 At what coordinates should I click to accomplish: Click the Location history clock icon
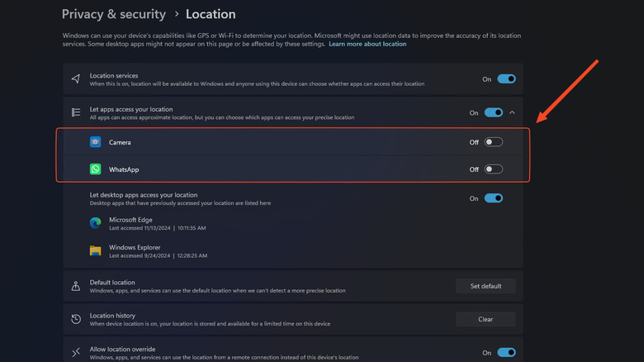[76, 319]
